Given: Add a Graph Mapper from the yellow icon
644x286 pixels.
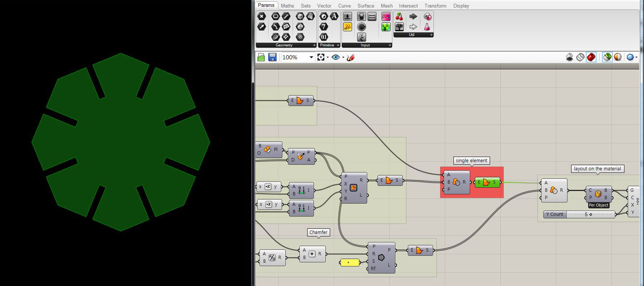Looking at the screenshot, I should pos(347,27).
